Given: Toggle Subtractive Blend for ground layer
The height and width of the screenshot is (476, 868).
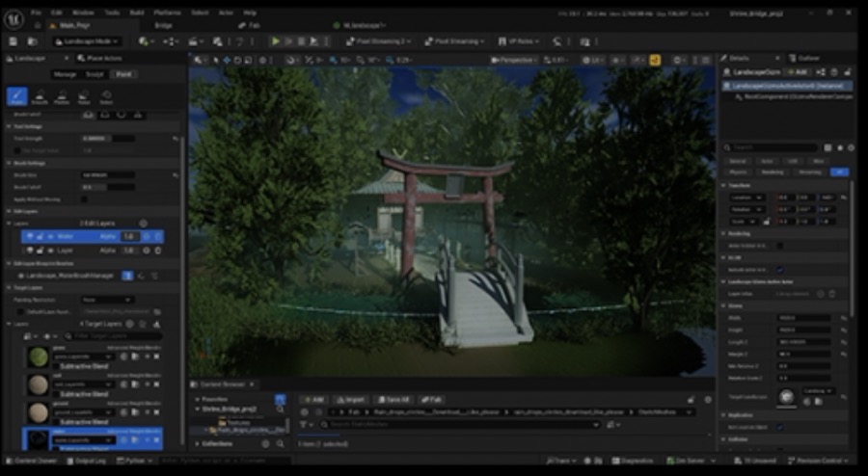Looking at the screenshot, I should (x=55, y=422).
